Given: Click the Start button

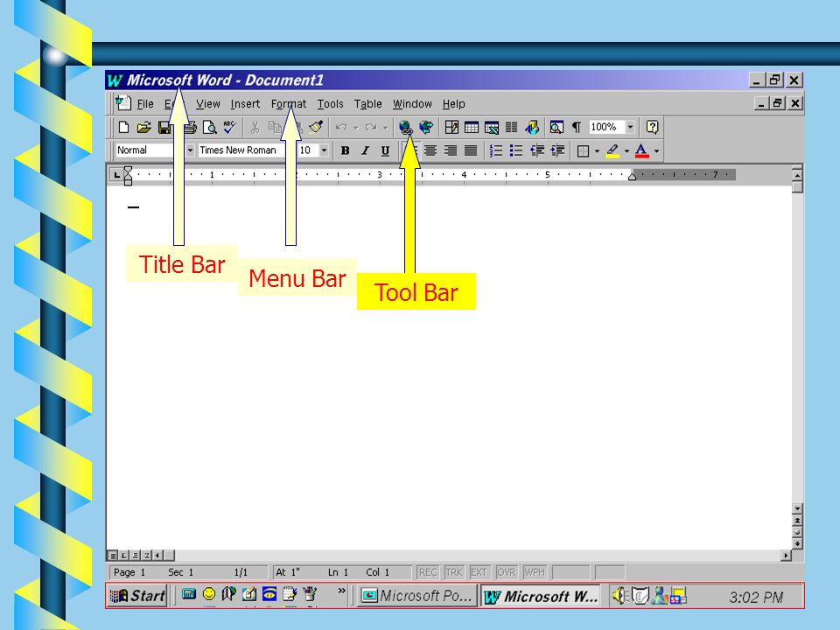Looking at the screenshot, I should coord(137,596).
